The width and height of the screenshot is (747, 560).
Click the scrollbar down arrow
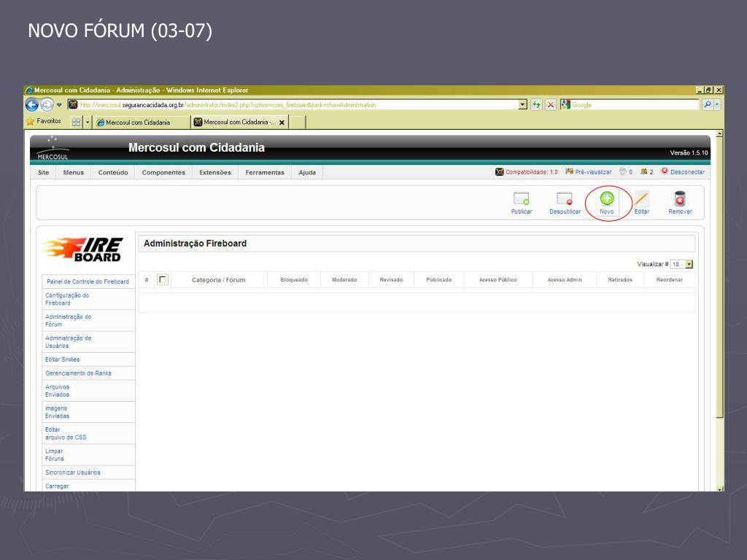point(719,489)
